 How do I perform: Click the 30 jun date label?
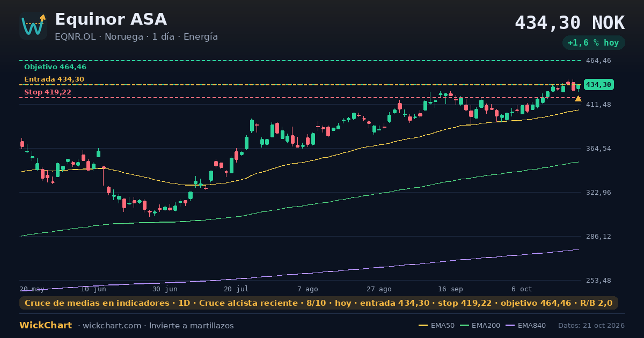click(165, 289)
